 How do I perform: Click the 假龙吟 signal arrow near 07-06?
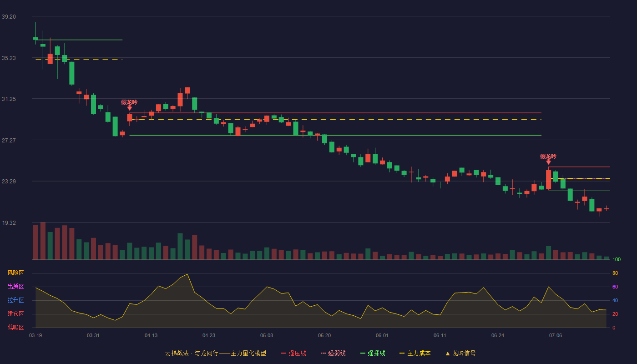point(548,162)
